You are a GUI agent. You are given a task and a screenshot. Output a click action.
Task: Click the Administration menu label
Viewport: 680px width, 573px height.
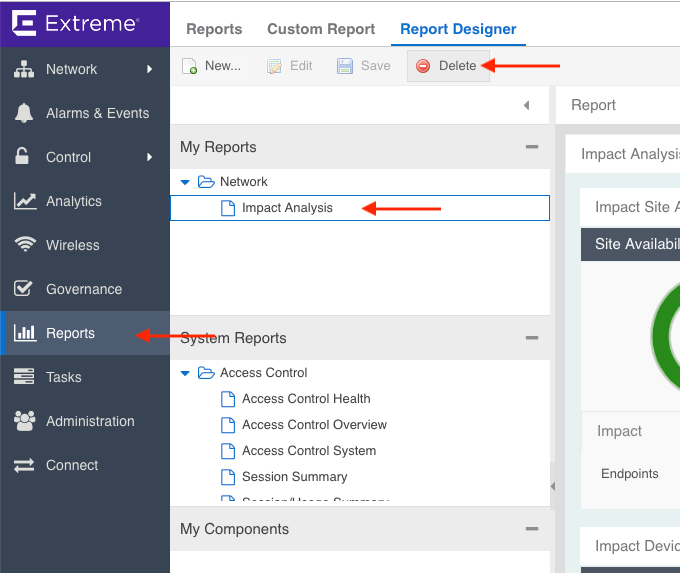[90, 421]
